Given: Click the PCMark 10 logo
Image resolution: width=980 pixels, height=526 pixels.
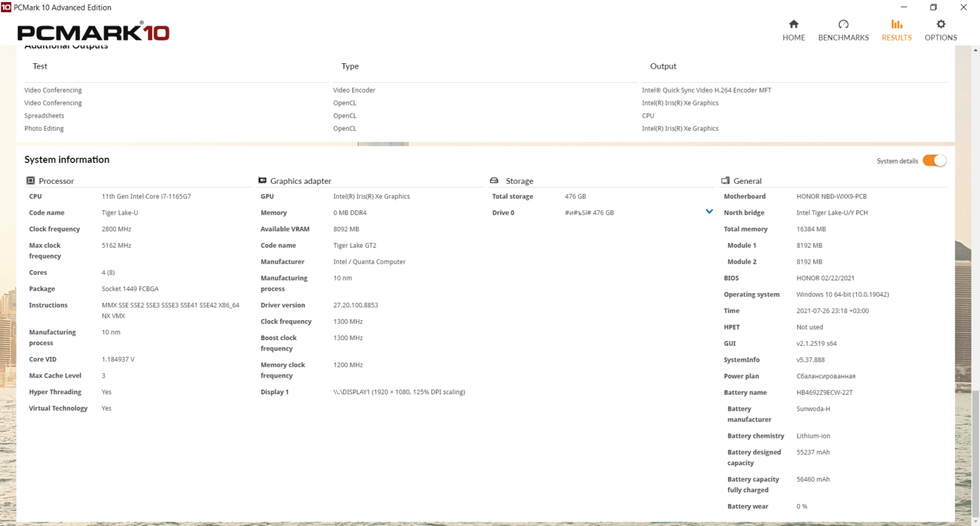Looking at the screenshot, I should (x=94, y=32).
